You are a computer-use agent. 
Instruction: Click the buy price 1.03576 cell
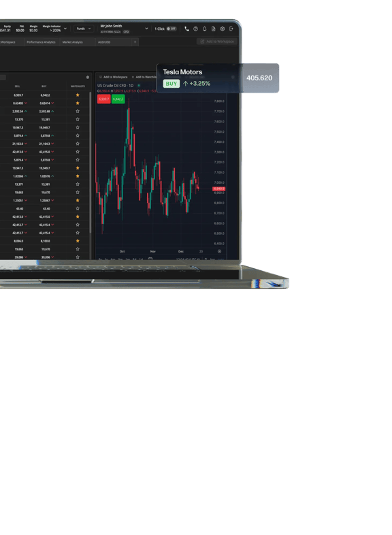pos(45,176)
